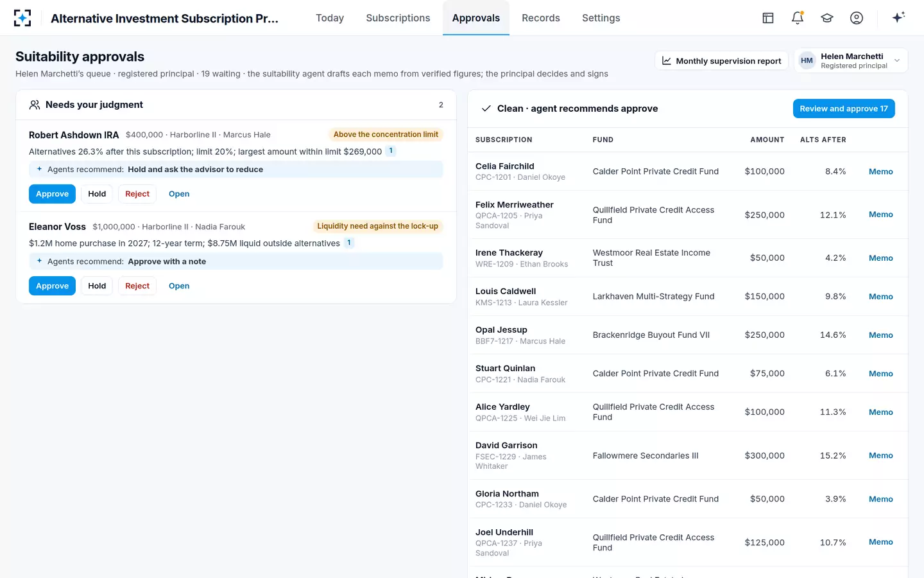
Task: Click the 'Liquidity need against the lock-up' tag
Action: [x=377, y=226]
